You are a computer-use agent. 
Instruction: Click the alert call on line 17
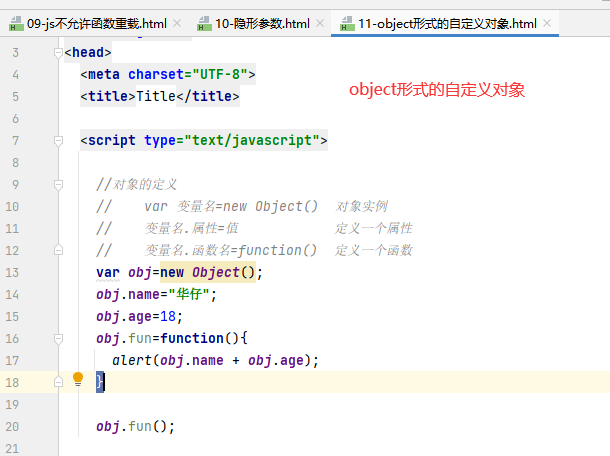tap(131, 360)
